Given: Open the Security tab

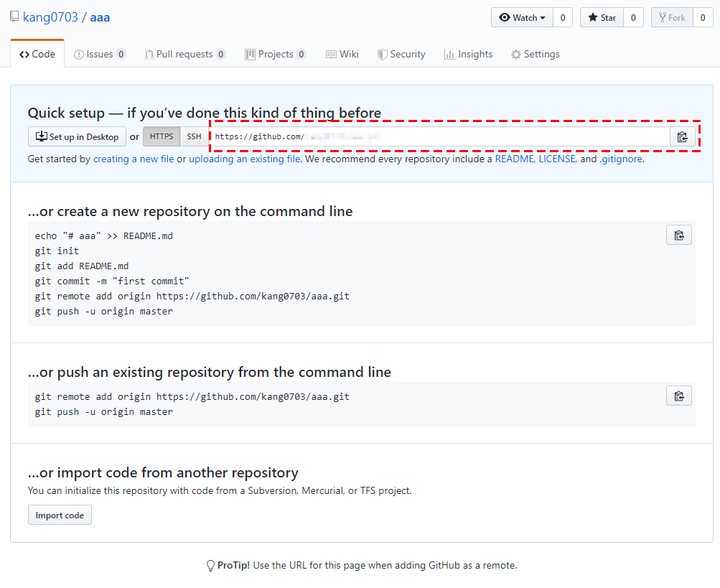Looking at the screenshot, I should 401,55.
